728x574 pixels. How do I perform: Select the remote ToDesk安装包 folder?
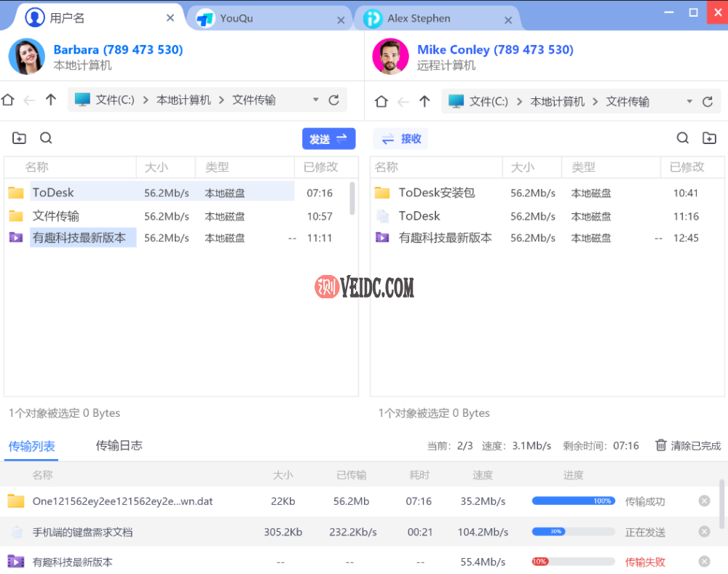click(436, 193)
